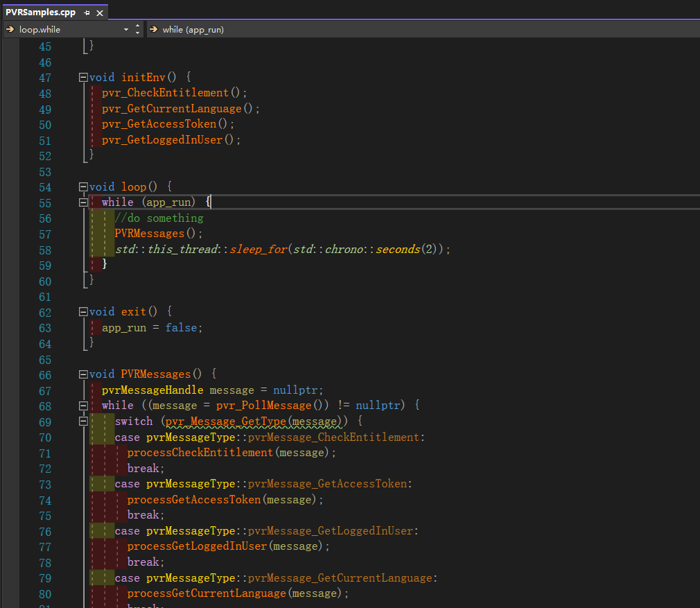Viewport: 700px width, 608px height.
Task: Click pvrMessage_GetCurrentLanguage case label
Action: [x=340, y=577]
